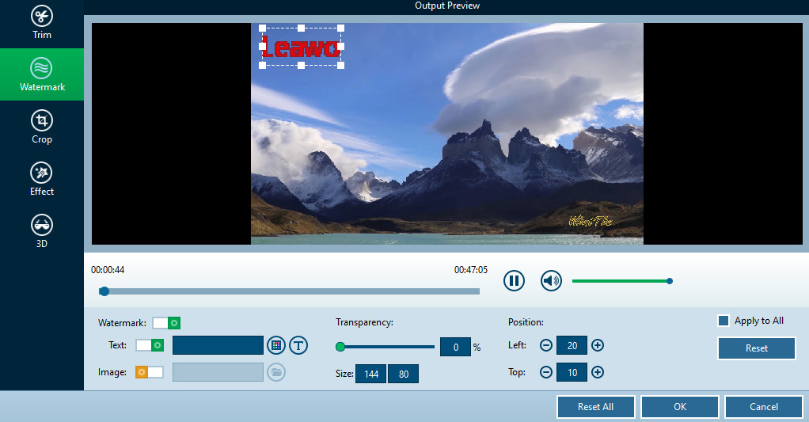This screenshot has height=422, width=809.
Task: Click the 00:47:05 total duration text
Action: click(x=471, y=270)
